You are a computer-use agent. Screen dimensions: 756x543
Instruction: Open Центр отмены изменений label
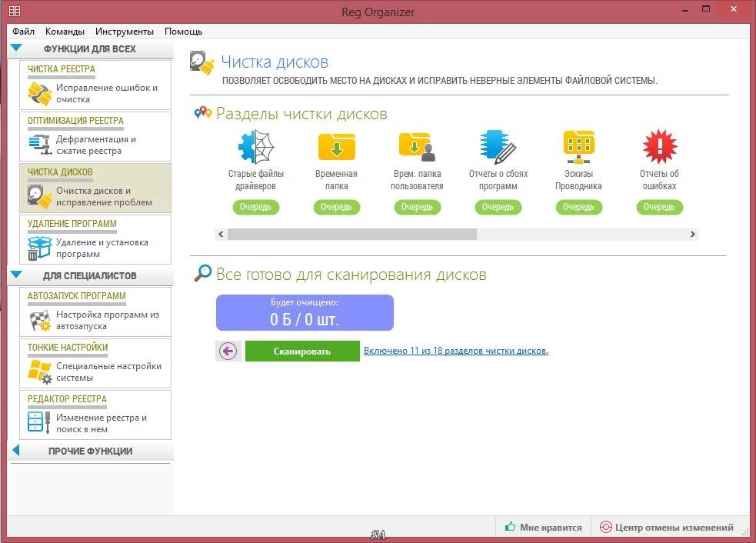[674, 527]
